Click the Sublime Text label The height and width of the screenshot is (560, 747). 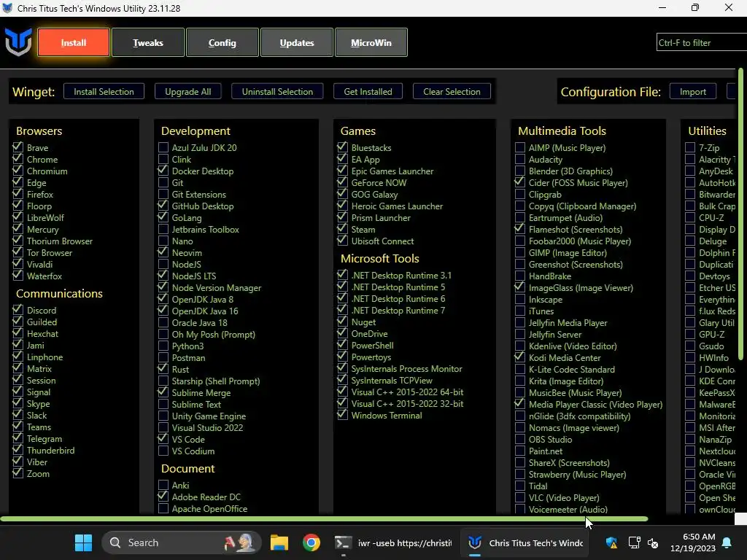click(196, 404)
